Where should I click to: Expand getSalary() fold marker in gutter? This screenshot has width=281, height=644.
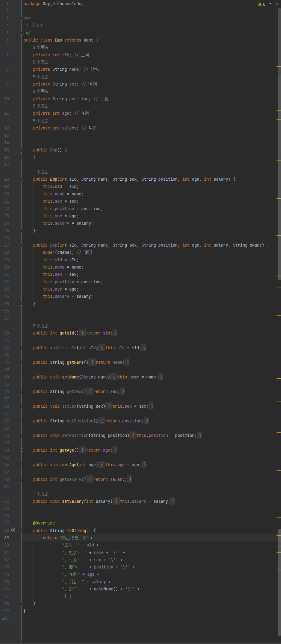pyautogui.click(x=21, y=479)
